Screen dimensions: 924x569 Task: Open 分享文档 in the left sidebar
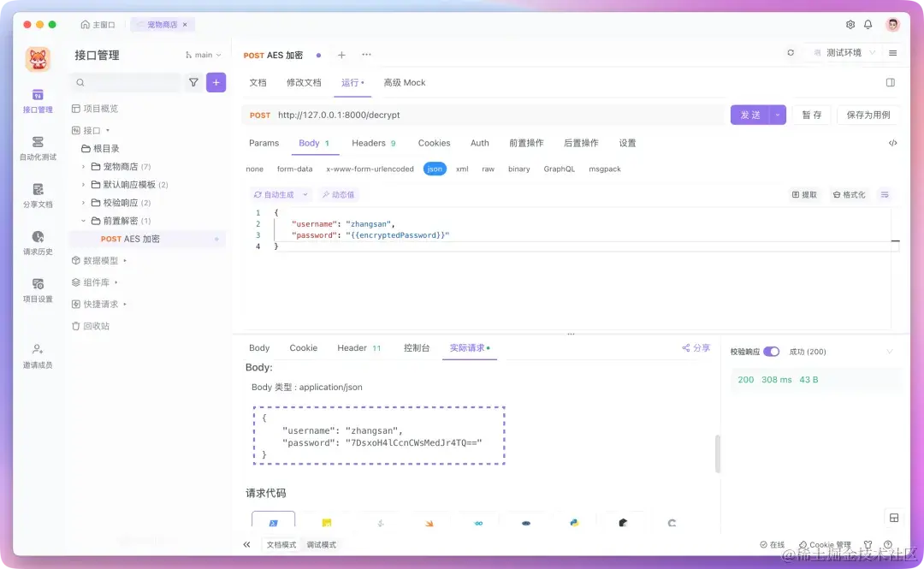pyautogui.click(x=38, y=197)
